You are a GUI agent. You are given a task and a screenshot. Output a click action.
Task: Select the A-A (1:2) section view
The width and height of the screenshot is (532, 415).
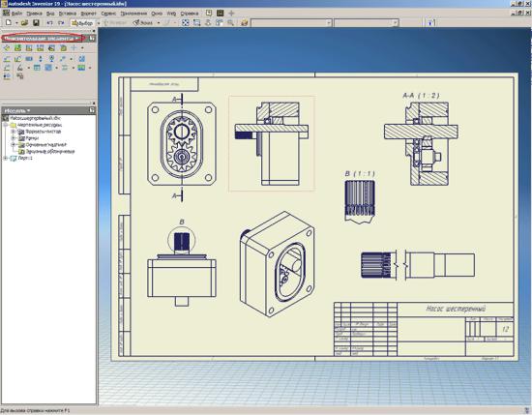coord(421,143)
